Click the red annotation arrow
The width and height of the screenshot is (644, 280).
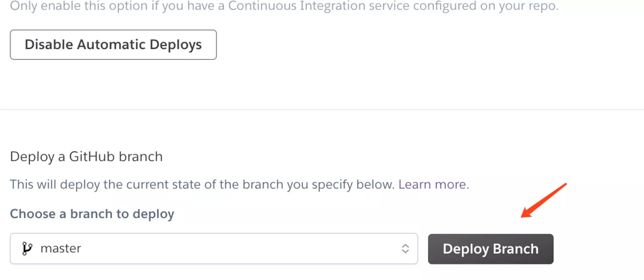pyautogui.click(x=544, y=200)
